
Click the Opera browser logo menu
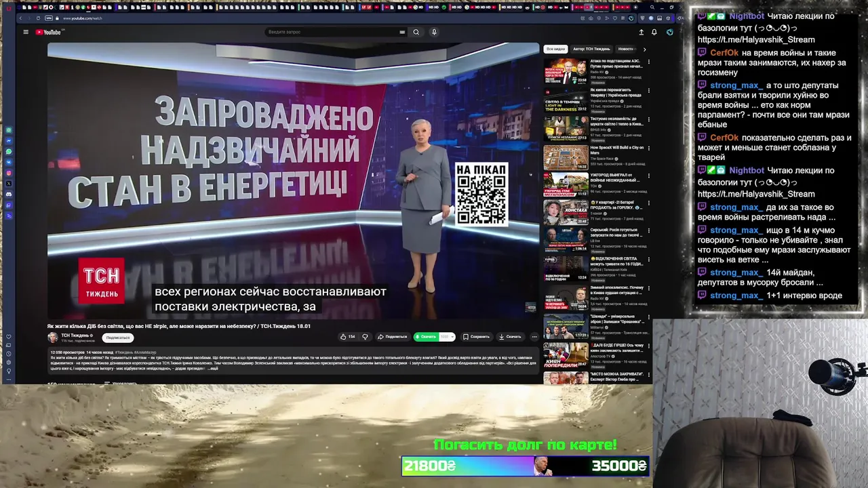(x=9, y=7)
